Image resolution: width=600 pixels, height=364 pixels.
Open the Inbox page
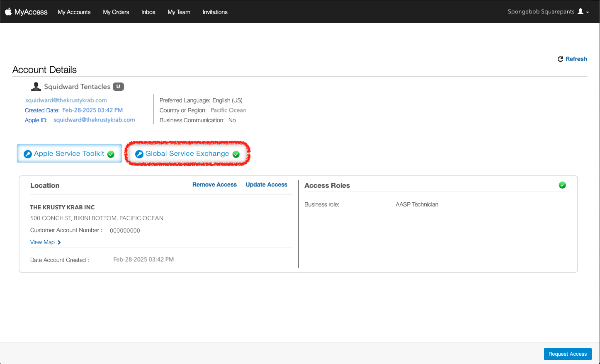point(148,12)
